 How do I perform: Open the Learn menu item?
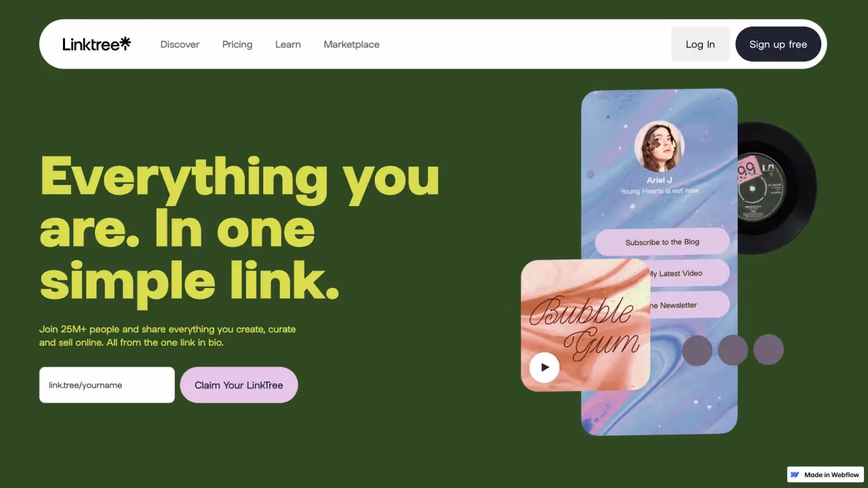click(288, 44)
